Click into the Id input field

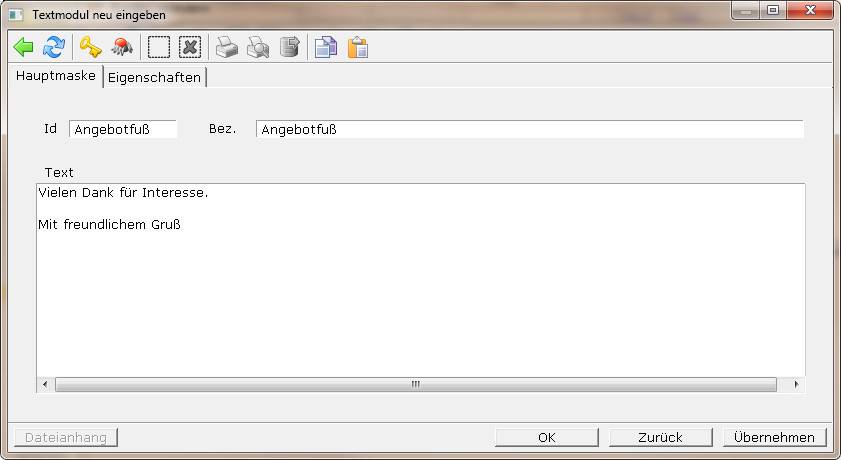tap(122, 129)
